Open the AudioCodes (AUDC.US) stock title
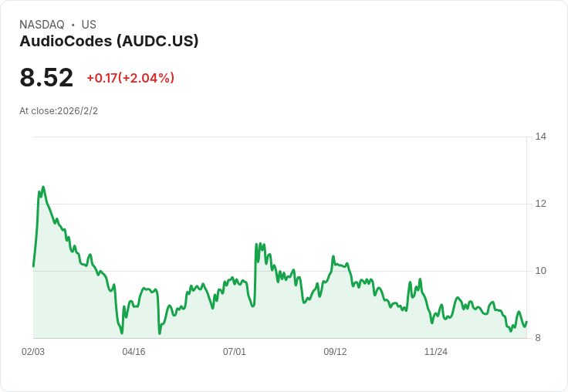The height and width of the screenshot is (392, 568). [109, 41]
